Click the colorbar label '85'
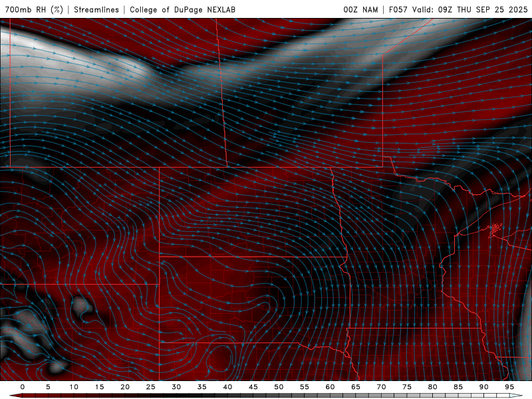The height and width of the screenshot is (399, 532). click(x=458, y=387)
